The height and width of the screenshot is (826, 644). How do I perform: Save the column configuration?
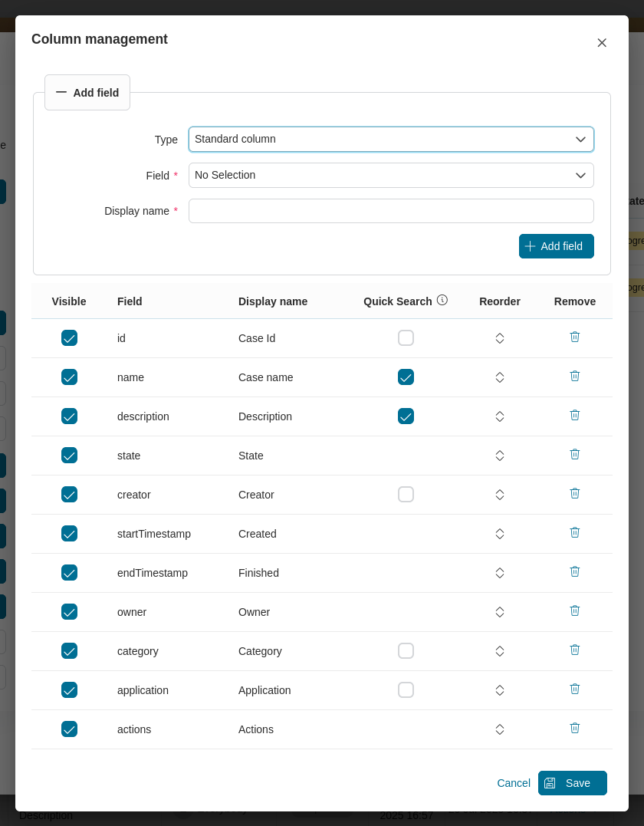point(572,783)
